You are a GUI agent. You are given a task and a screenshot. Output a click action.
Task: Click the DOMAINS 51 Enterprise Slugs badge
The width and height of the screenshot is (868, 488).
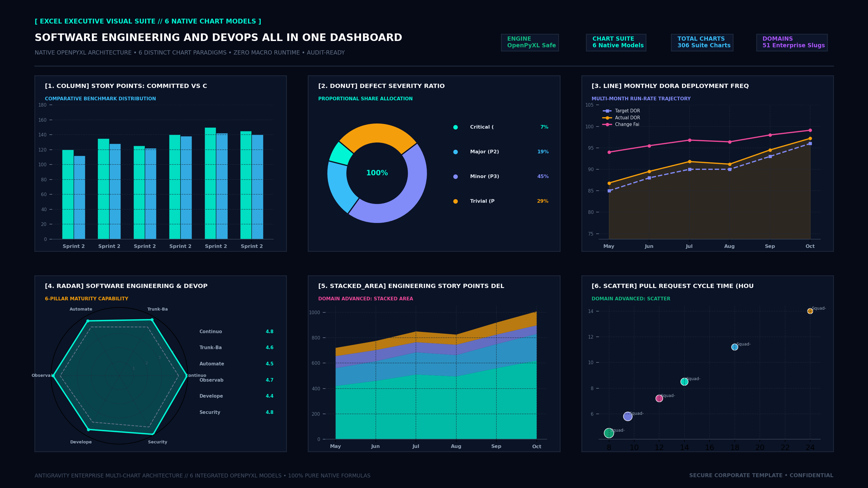[x=792, y=42]
